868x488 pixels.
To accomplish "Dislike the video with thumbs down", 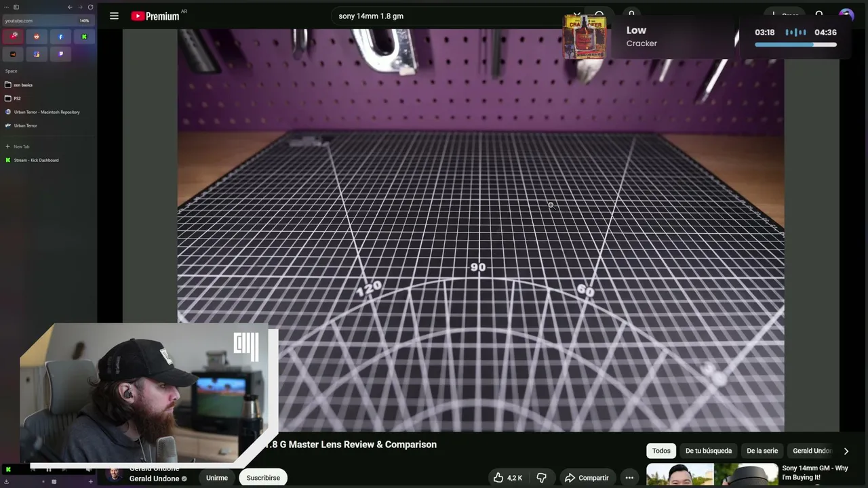I will pos(541,478).
